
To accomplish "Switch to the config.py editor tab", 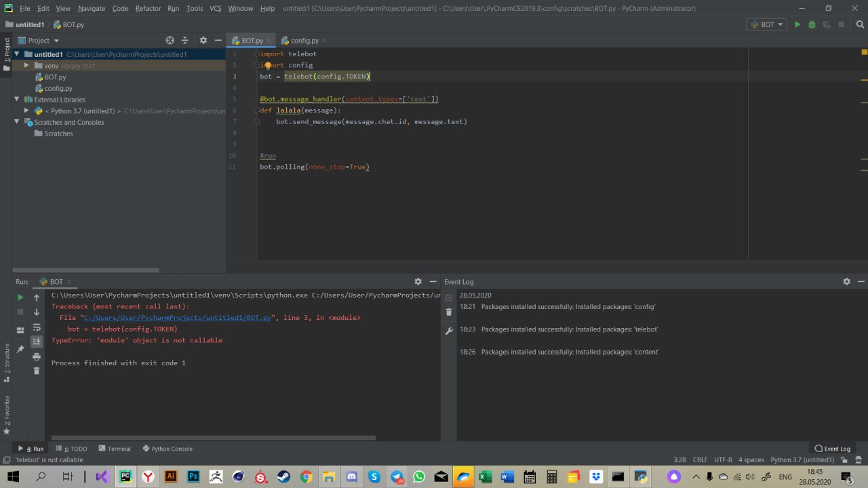I will coord(304,41).
